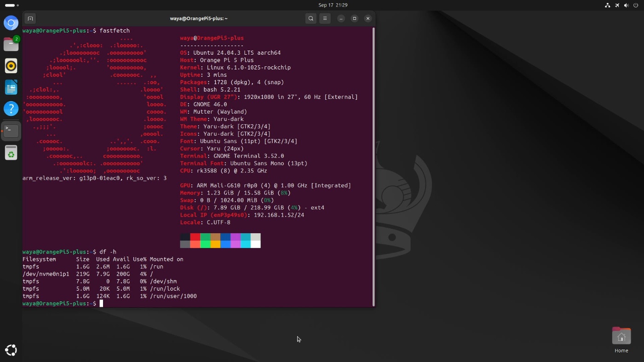Click the "WM: Mutter (Wayland)" line
This screenshot has width=644, height=362.
pyautogui.click(x=213, y=112)
